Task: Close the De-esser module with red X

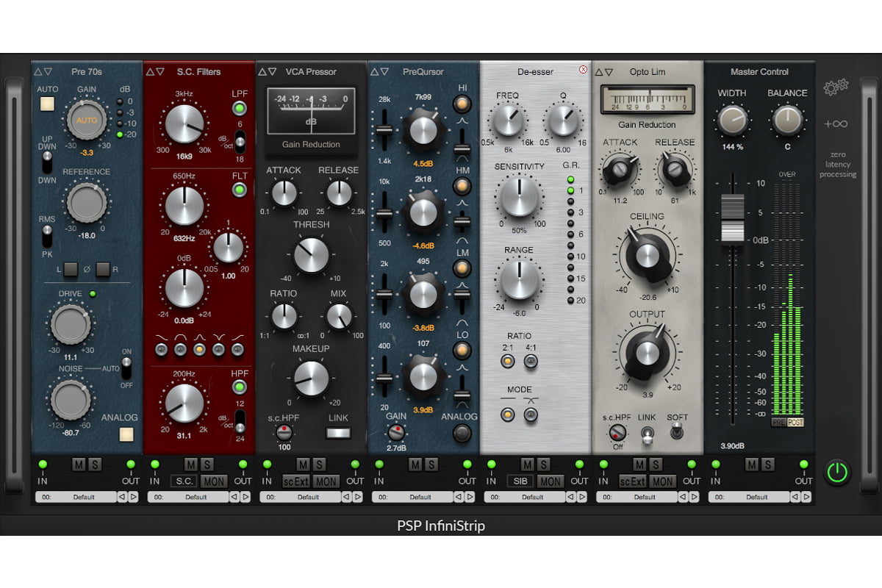Action: point(583,70)
